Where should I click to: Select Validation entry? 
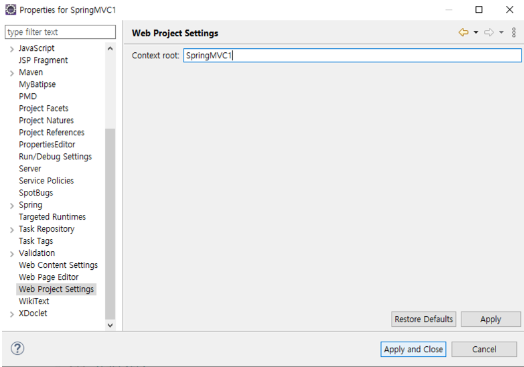[x=37, y=253]
